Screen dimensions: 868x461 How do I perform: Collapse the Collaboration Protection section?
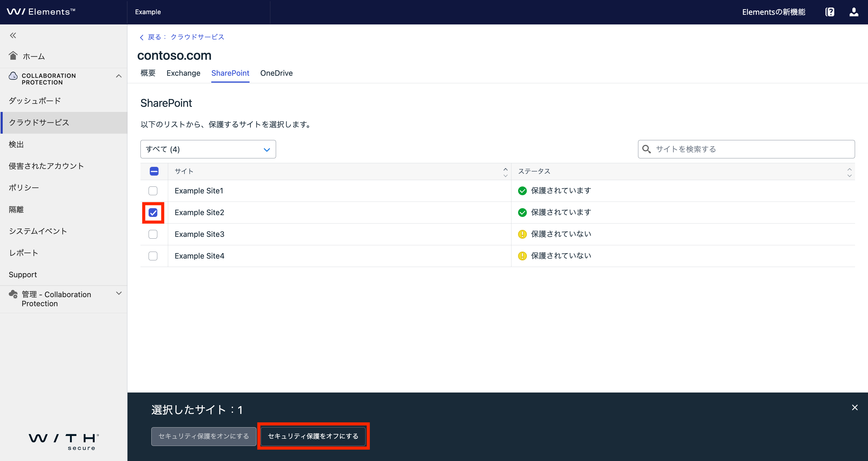click(119, 76)
